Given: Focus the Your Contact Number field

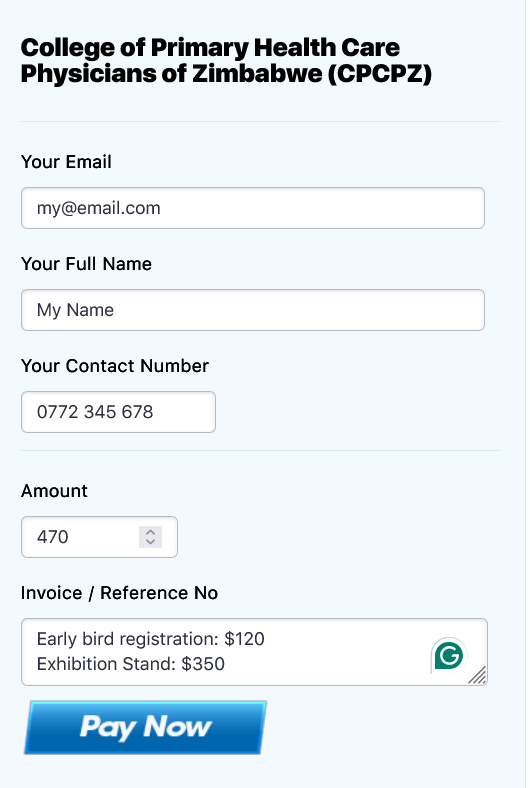Looking at the screenshot, I should click(x=118, y=412).
